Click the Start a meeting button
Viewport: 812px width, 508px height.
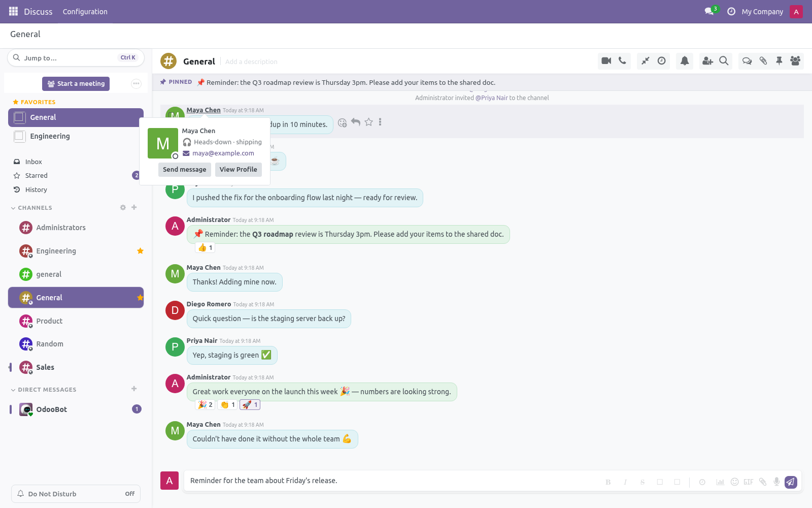76,84
